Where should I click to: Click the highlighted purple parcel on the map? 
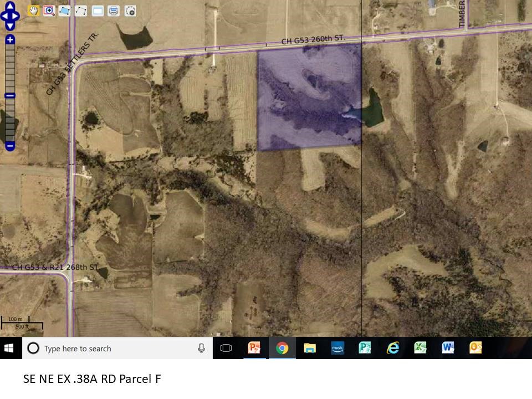pos(309,97)
